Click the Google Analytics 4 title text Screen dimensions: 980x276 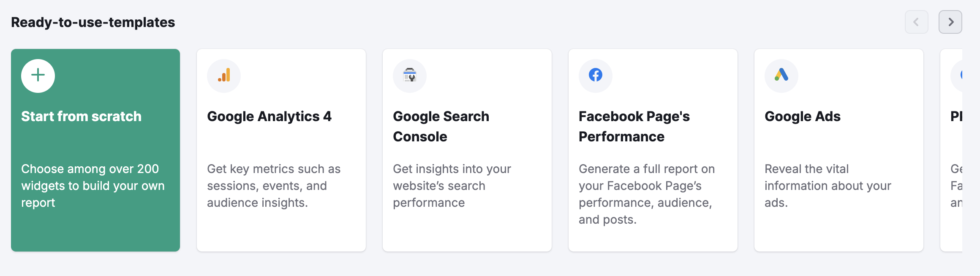click(269, 116)
